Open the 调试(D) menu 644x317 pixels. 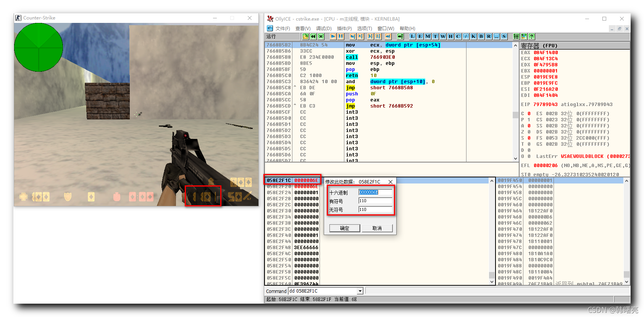pyautogui.click(x=324, y=29)
